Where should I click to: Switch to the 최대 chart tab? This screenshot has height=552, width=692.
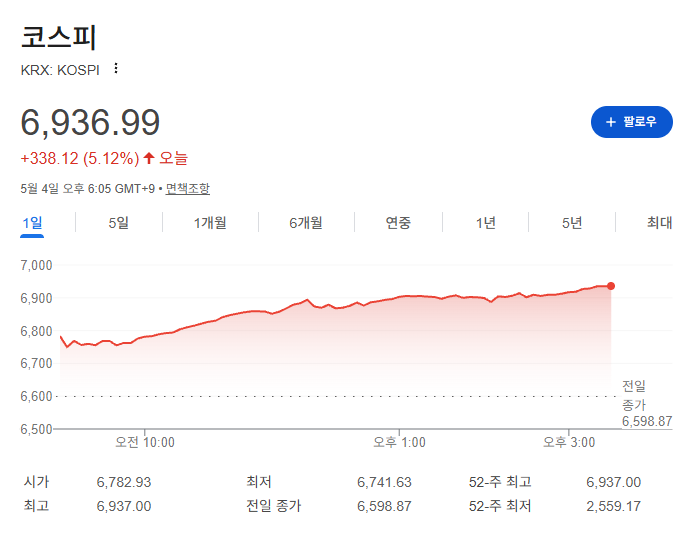click(659, 223)
